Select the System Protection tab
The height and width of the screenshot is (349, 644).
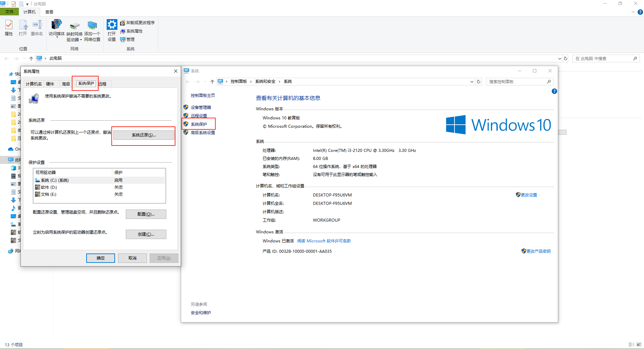[86, 83]
